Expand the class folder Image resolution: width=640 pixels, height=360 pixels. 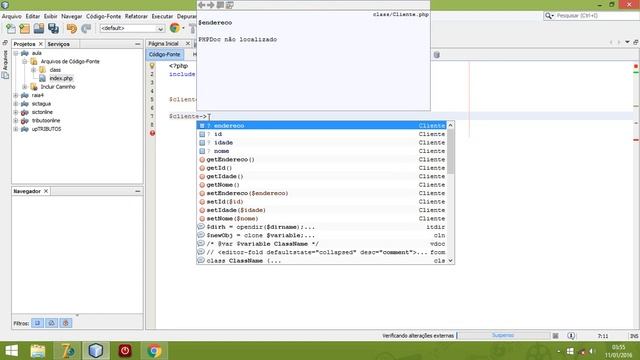(33, 70)
